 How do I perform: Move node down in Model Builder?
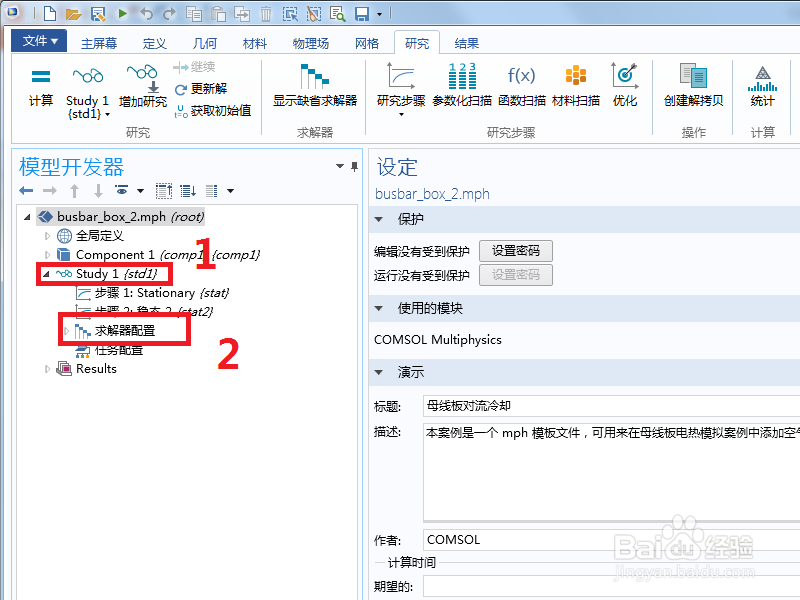click(x=98, y=191)
